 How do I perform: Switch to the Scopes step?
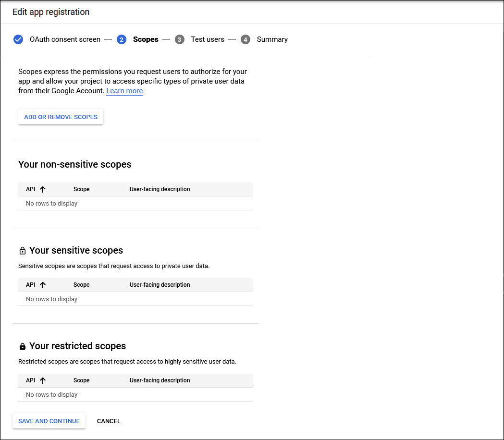pos(146,39)
